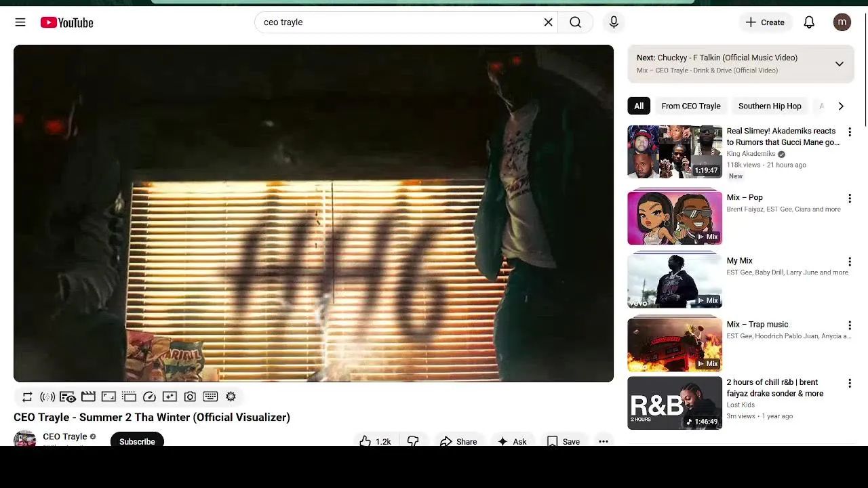868x488 pixels.
Task: Click the pop-up player dotted icon
Action: click(129, 396)
